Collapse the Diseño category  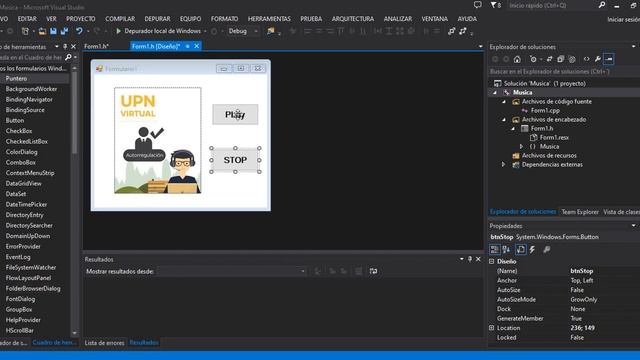492,261
